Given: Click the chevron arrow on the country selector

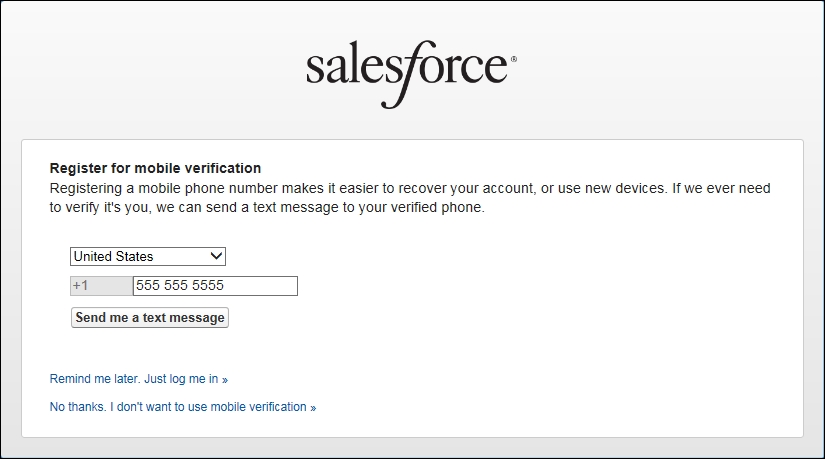Looking at the screenshot, I should [x=216, y=256].
